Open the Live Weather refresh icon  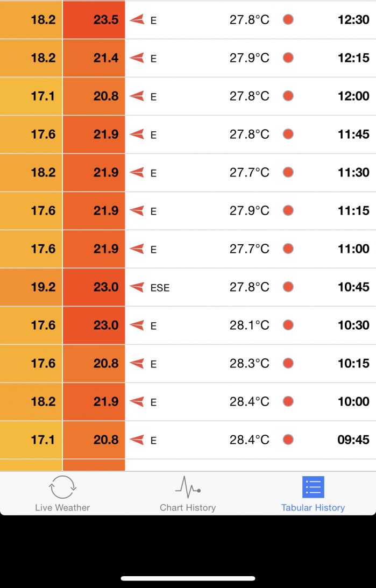62,487
